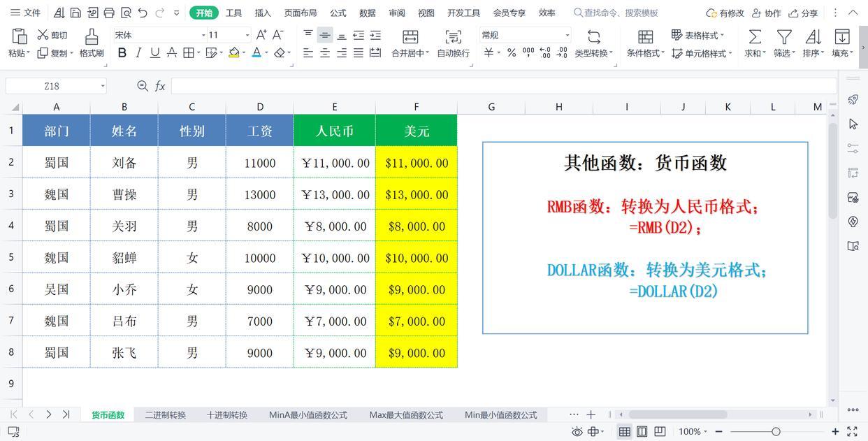Switch to Max最大值函数公式 sheet tab
This screenshot has height=441, width=868.
pyautogui.click(x=406, y=414)
